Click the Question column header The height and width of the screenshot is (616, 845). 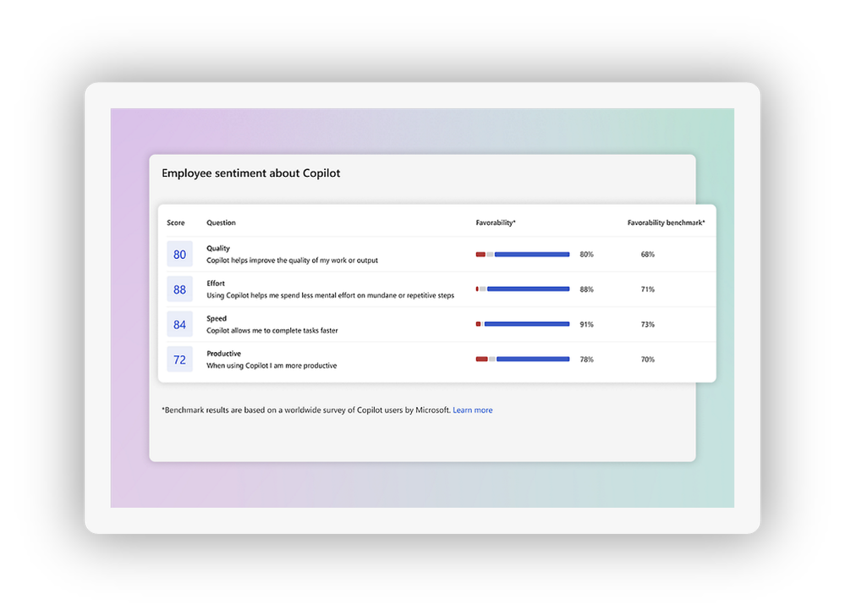[221, 223]
